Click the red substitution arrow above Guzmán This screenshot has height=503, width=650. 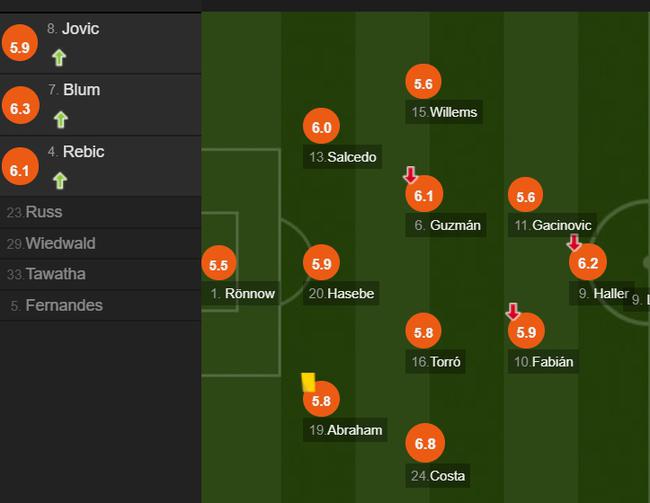pyautogui.click(x=410, y=175)
